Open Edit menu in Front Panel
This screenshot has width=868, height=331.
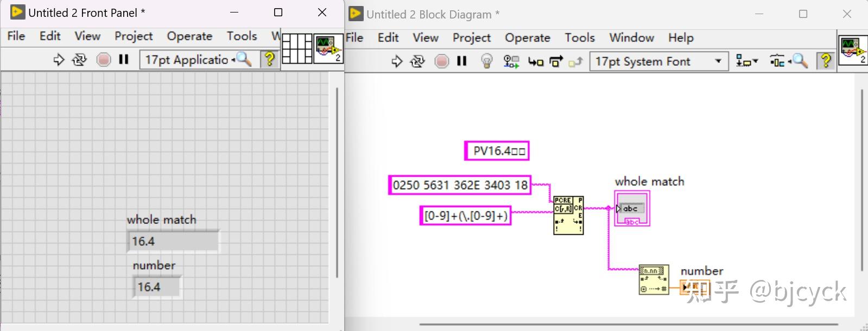(x=50, y=36)
